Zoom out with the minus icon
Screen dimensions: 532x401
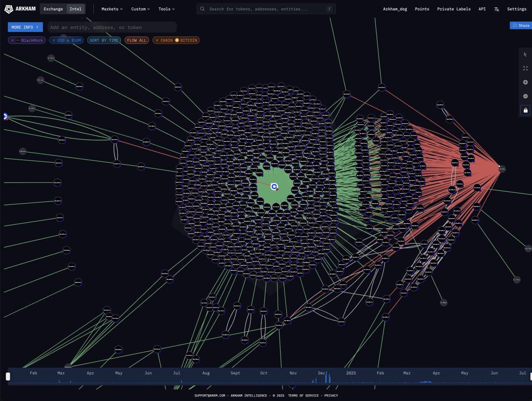pyautogui.click(x=525, y=96)
